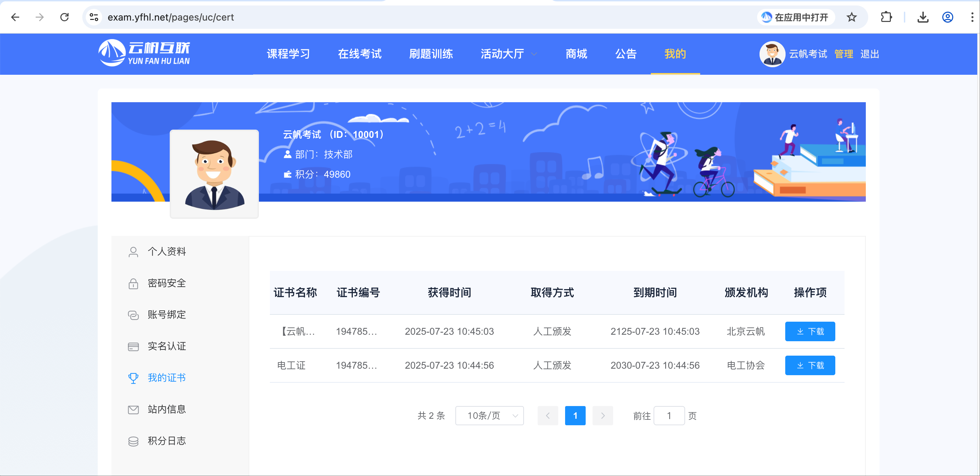Viewport: 980px width, 476px height.
Task: Click the 个人资料 person icon
Action: point(133,252)
